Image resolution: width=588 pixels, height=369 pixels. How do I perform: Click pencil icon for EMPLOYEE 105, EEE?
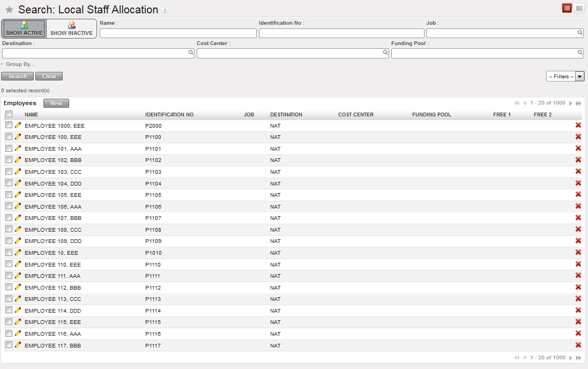click(18, 195)
